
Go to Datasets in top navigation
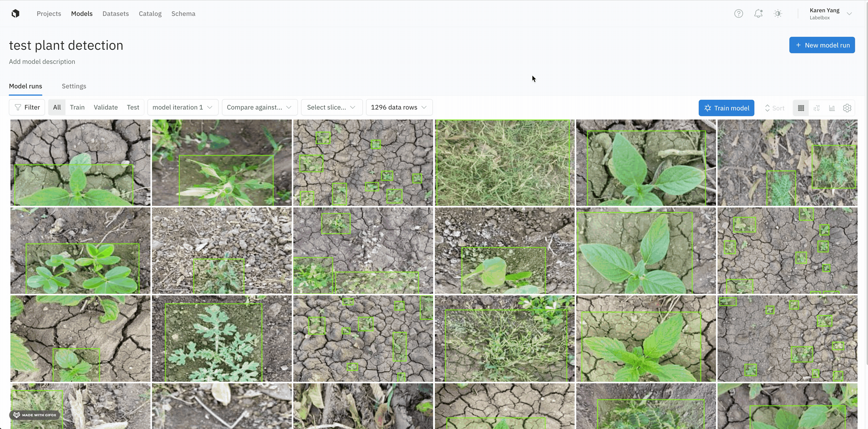tap(116, 13)
